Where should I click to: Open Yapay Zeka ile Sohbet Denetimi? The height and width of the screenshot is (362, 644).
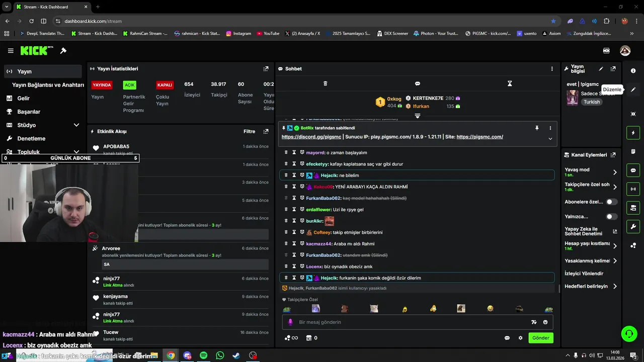click(591, 231)
